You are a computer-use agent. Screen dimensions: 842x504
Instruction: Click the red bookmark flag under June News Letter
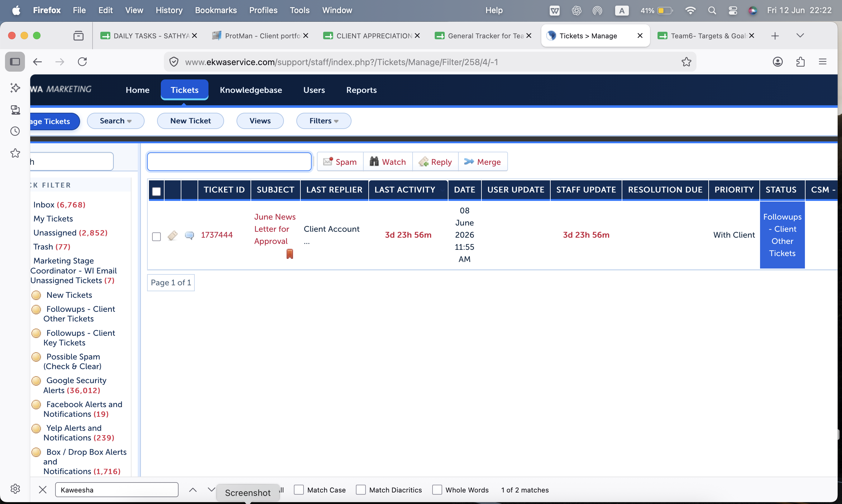[x=290, y=254]
